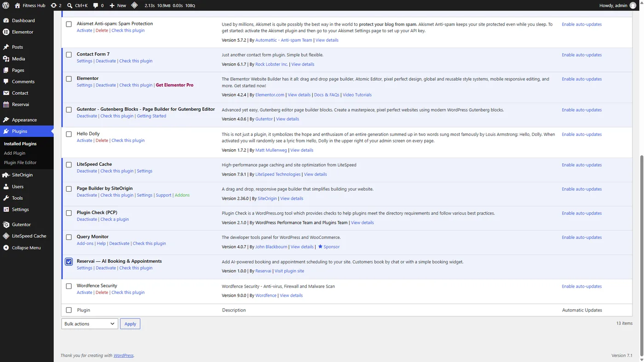Image resolution: width=644 pixels, height=362 pixels.
Task: Click Delete under Wordfence Security
Action: 102,293
